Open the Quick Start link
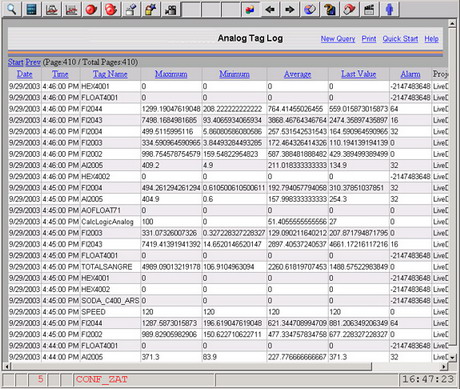Viewport: 460px width, 389px height. (400, 39)
